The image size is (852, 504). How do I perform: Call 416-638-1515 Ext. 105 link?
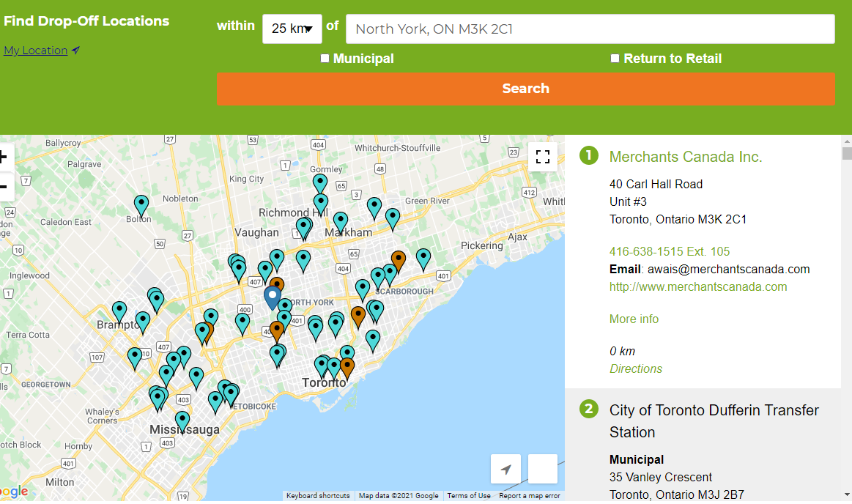pos(670,251)
